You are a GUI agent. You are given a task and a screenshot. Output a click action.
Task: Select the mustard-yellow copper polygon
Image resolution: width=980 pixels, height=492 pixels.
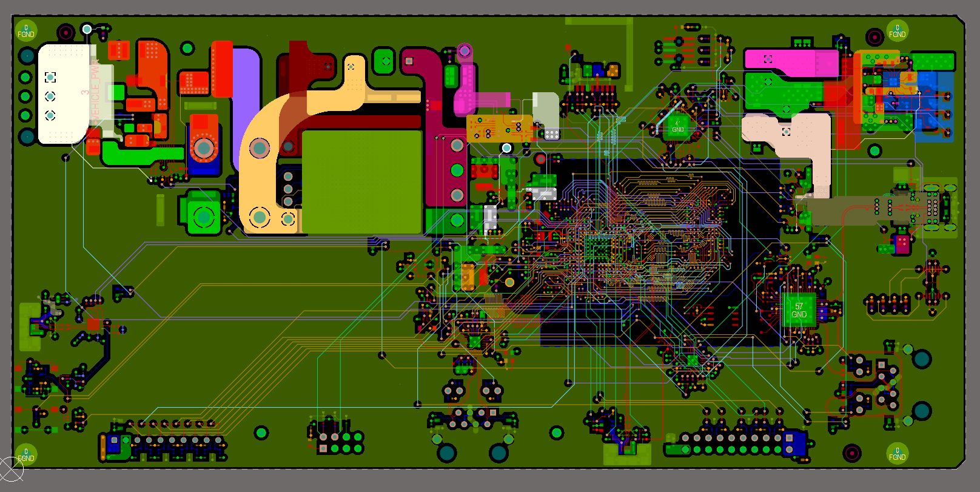pyautogui.click(x=500, y=128)
